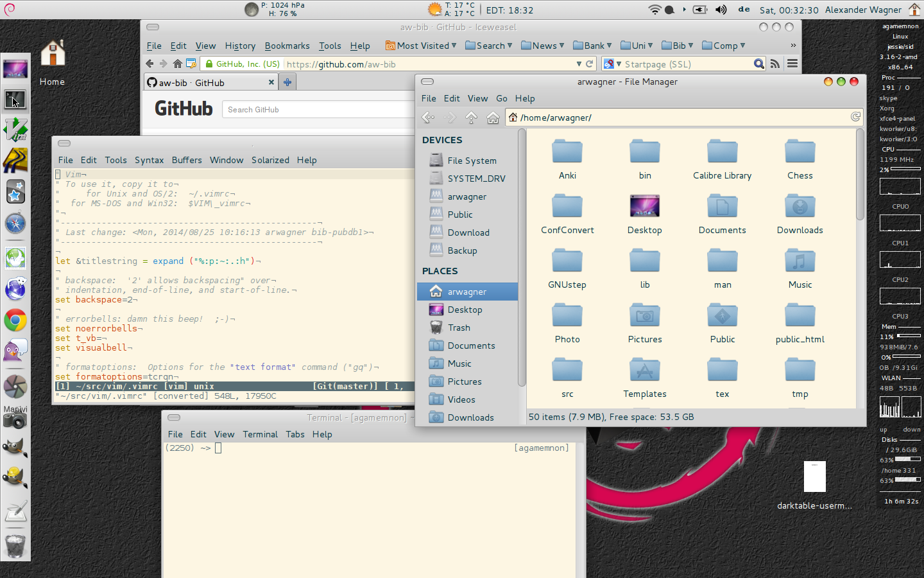
Task: Click the home button in Iceweasel toolbar
Action: pos(178,64)
